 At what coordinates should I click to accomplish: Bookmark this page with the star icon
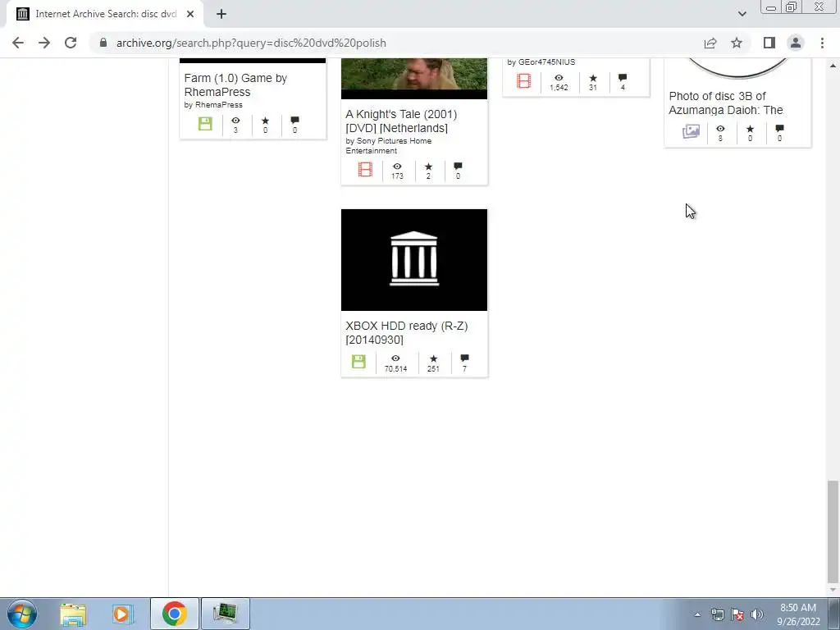(x=737, y=43)
